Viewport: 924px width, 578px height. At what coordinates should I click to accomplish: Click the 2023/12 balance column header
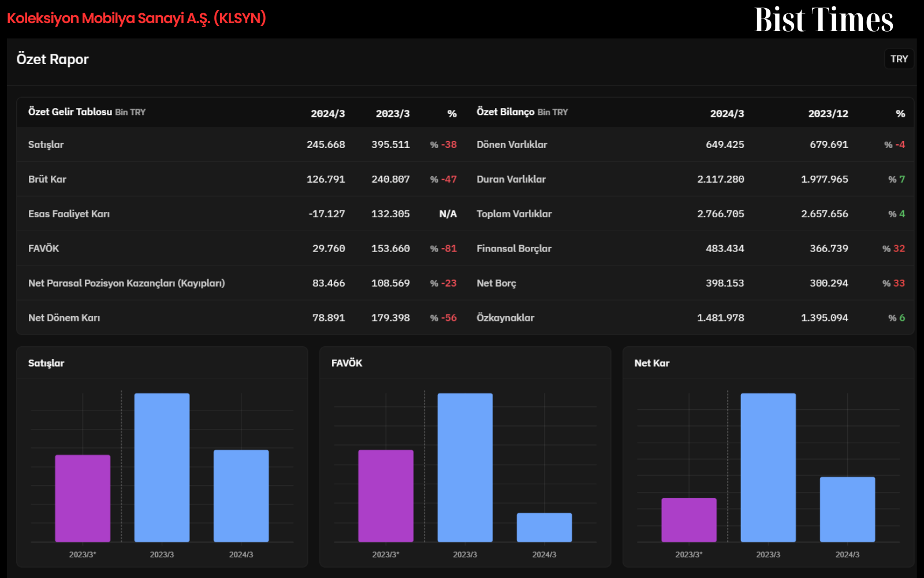pyautogui.click(x=828, y=114)
